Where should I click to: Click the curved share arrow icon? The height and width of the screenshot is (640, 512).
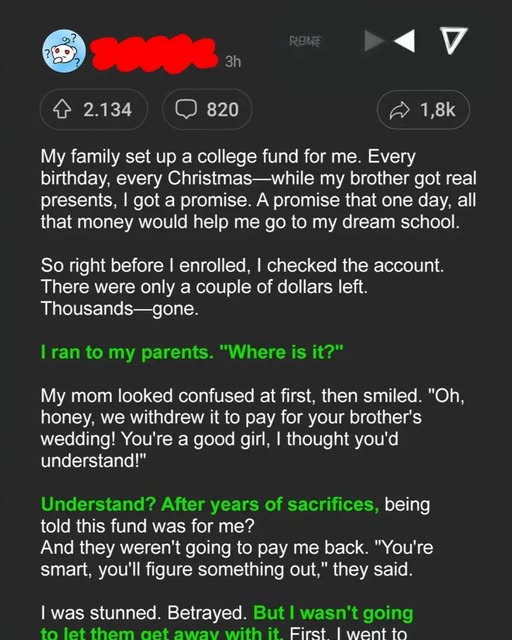[399, 110]
